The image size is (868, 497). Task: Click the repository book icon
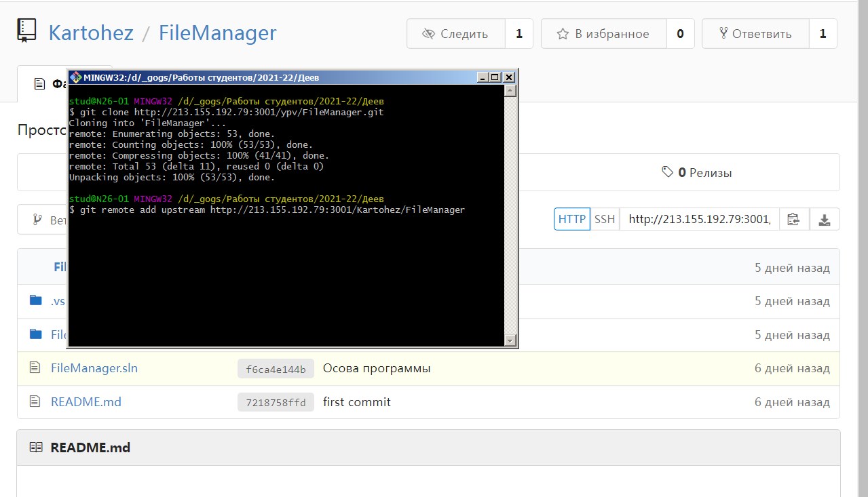tap(26, 32)
